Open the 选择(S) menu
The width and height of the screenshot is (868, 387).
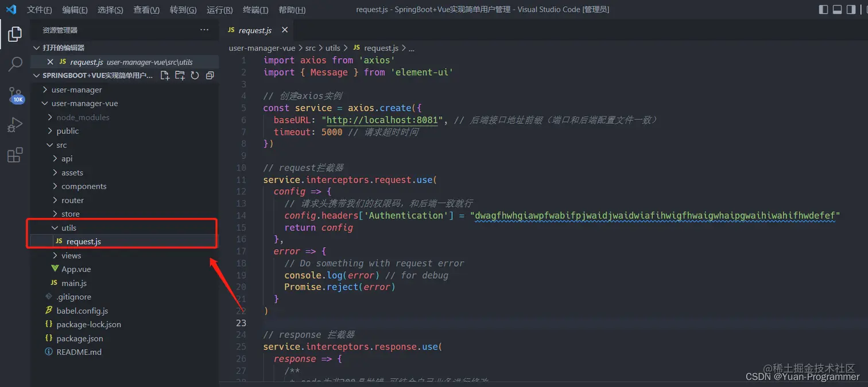coord(110,10)
